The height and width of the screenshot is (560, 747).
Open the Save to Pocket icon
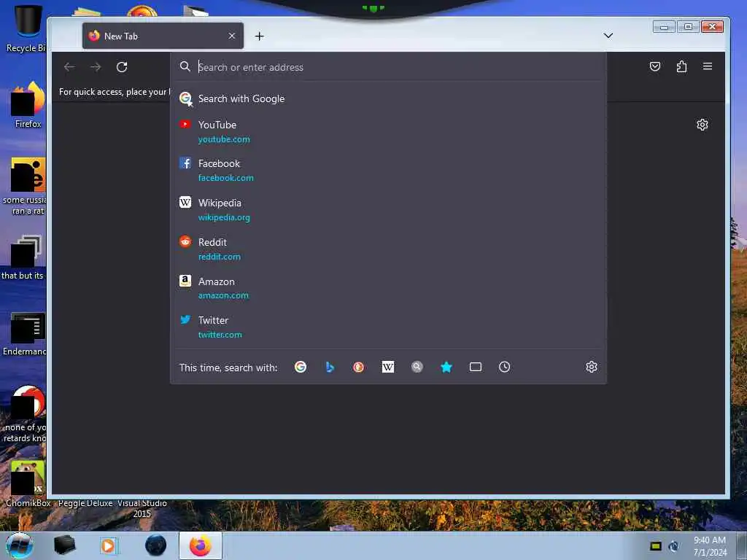pyautogui.click(x=655, y=66)
